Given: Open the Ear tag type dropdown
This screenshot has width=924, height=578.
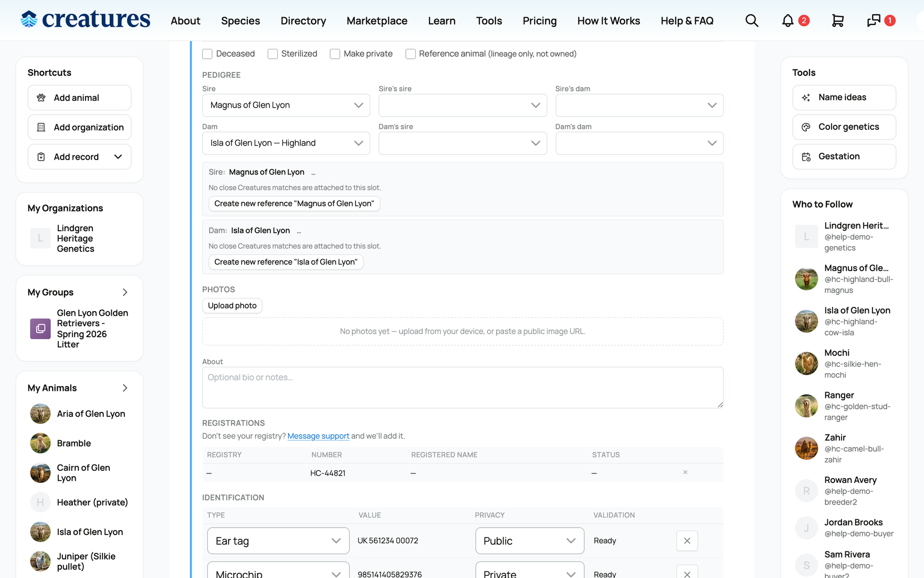Looking at the screenshot, I should 278,541.
